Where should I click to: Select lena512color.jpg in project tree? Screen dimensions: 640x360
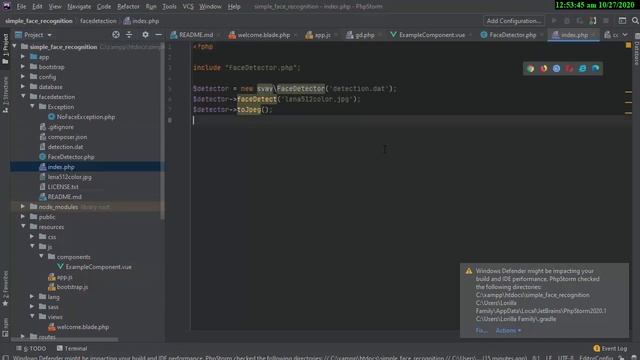69,177
